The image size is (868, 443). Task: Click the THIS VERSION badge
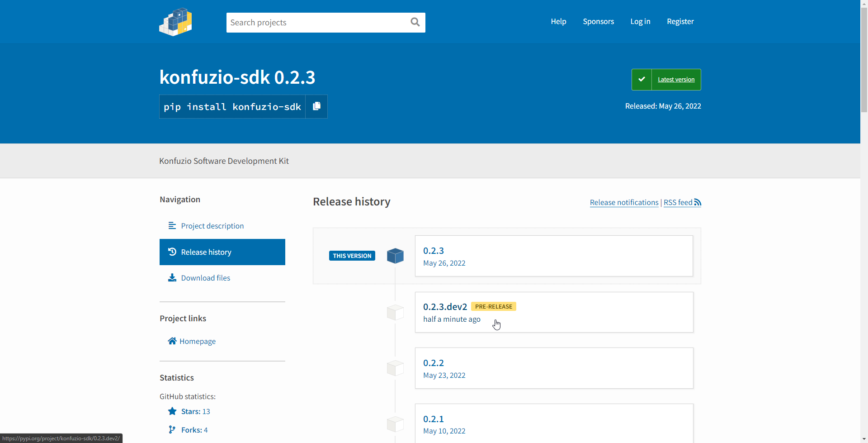352,256
